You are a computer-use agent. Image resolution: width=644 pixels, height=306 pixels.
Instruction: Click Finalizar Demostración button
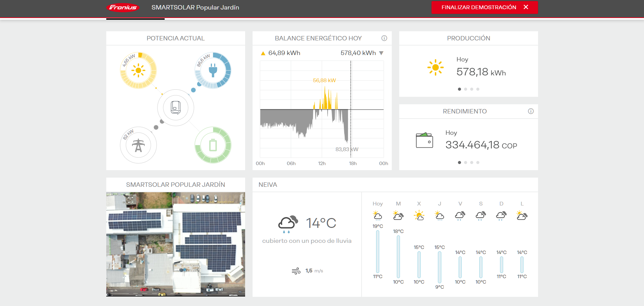click(x=479, y=7)
